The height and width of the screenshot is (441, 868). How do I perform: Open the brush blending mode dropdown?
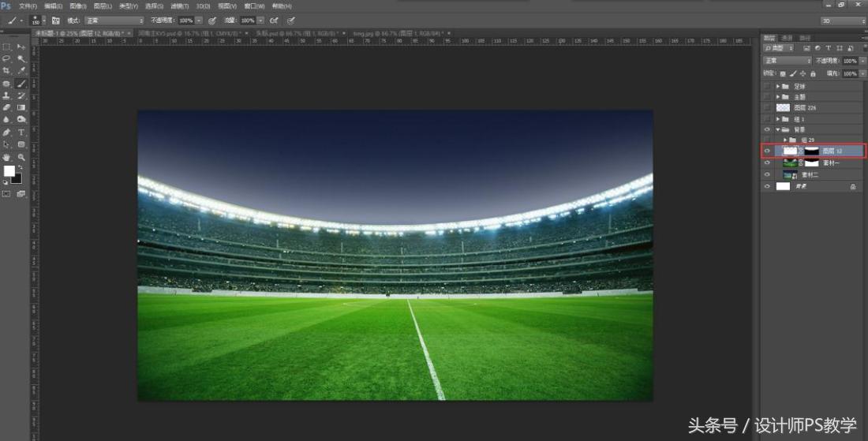[114, 21]
